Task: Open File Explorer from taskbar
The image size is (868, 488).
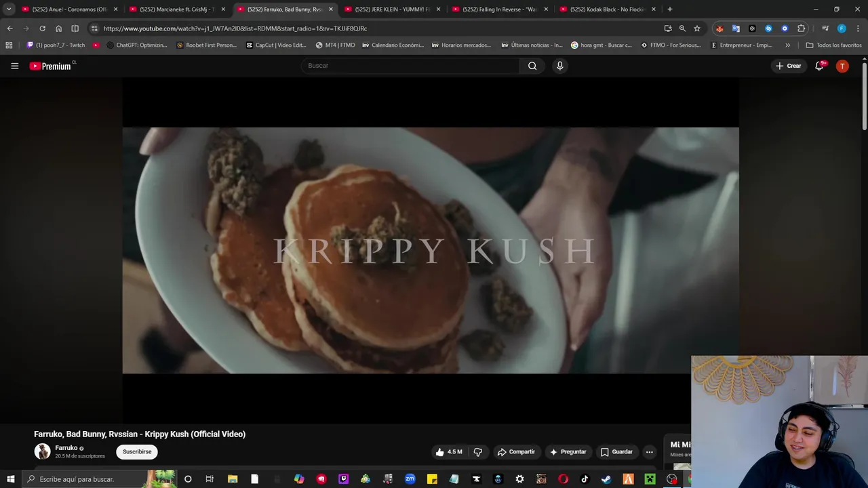Action: point(233,479)
